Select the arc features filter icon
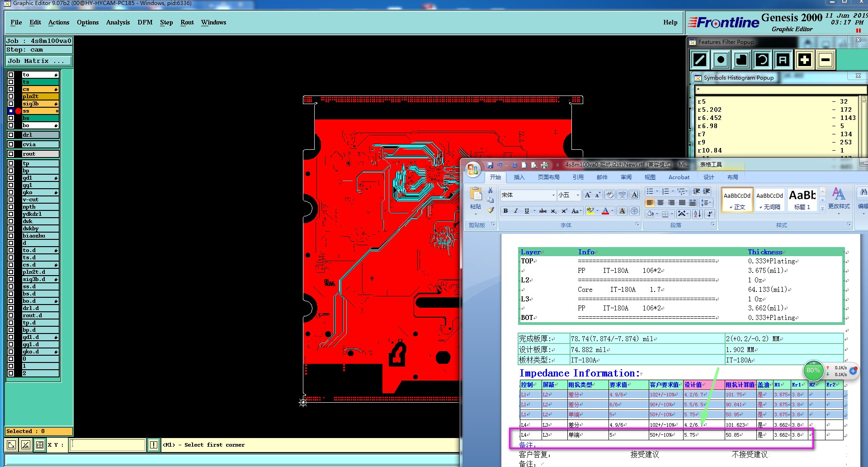The image size is (868, 467). 762,60
